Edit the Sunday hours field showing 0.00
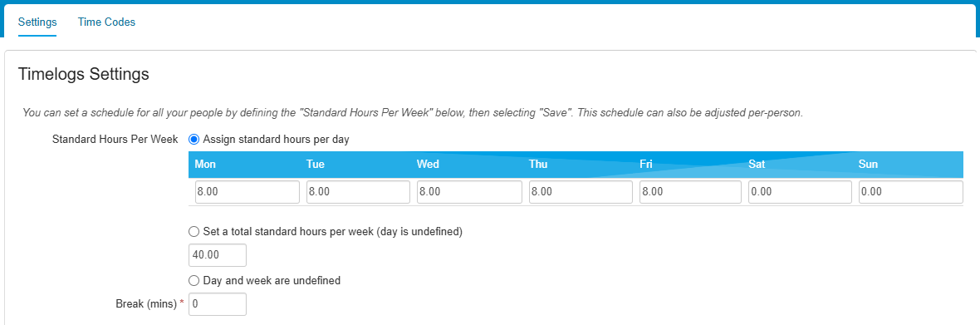Image resolution: width=980 pixels, height=325 pixels. pyautogui.click(x=910, y=193)
